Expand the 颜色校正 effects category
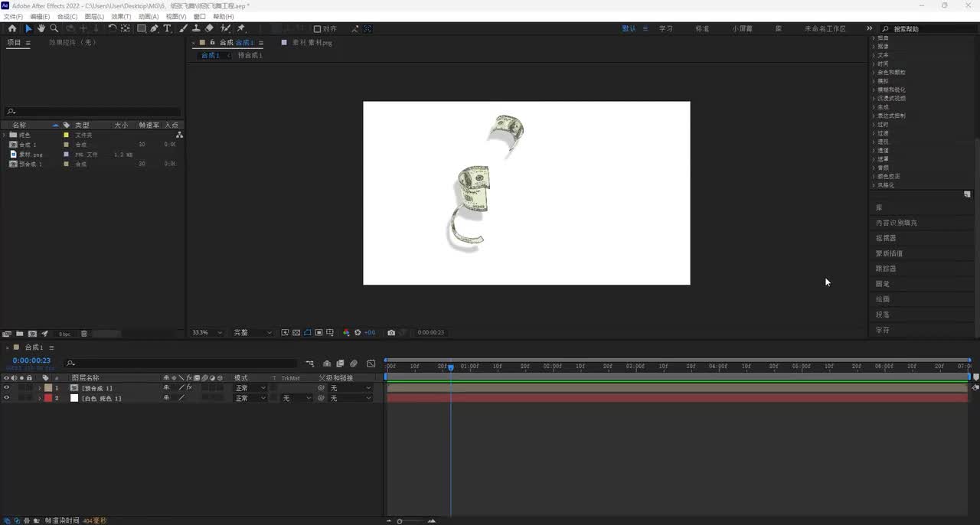Image resolution: width=980 pixels, height=525 pixels. pyautogui.click(x=874, y=176)
